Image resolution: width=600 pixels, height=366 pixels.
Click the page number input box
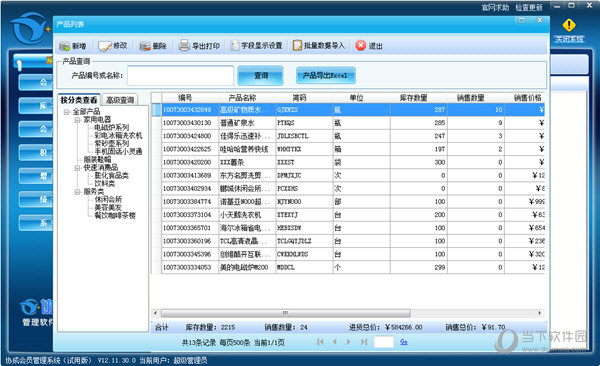pyautogui.click(x=383, y=342)
